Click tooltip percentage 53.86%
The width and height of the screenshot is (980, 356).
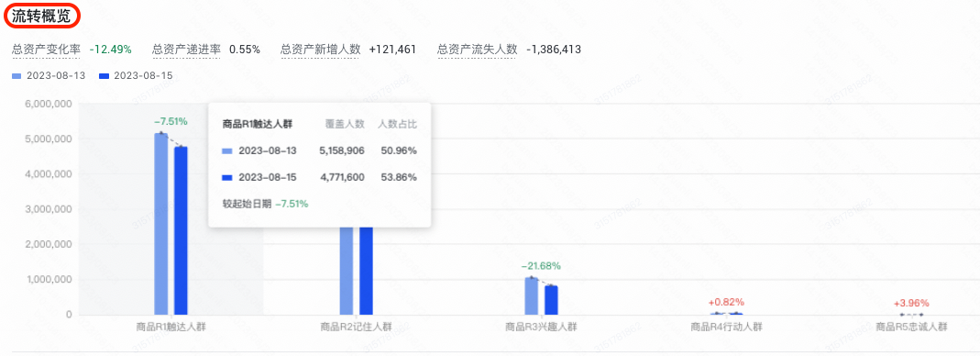pyautogui.click(x=399, y=178)
